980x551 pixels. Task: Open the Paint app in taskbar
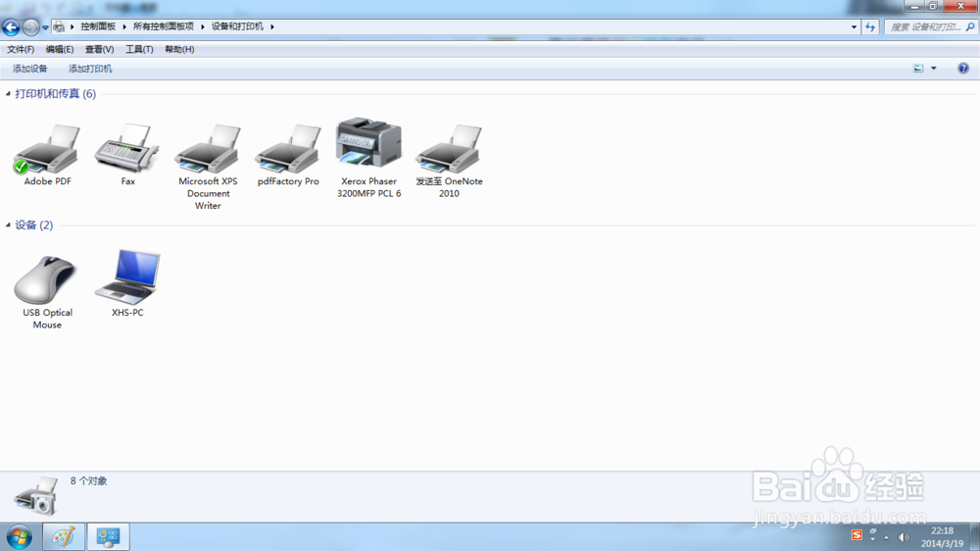click(x=63, y=537)
